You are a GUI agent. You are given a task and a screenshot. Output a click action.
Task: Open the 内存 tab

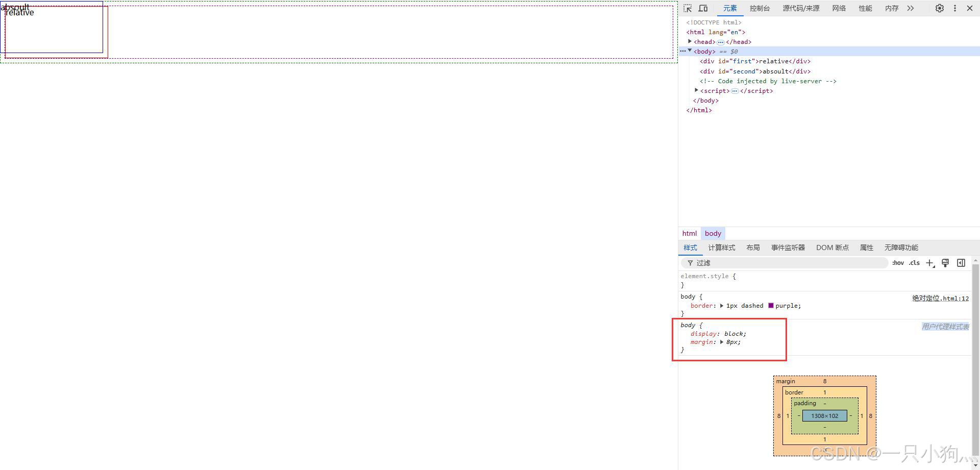point(892,8)
